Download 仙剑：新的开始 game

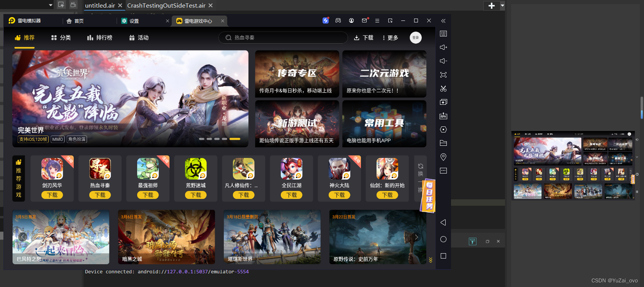coord(387,195)
